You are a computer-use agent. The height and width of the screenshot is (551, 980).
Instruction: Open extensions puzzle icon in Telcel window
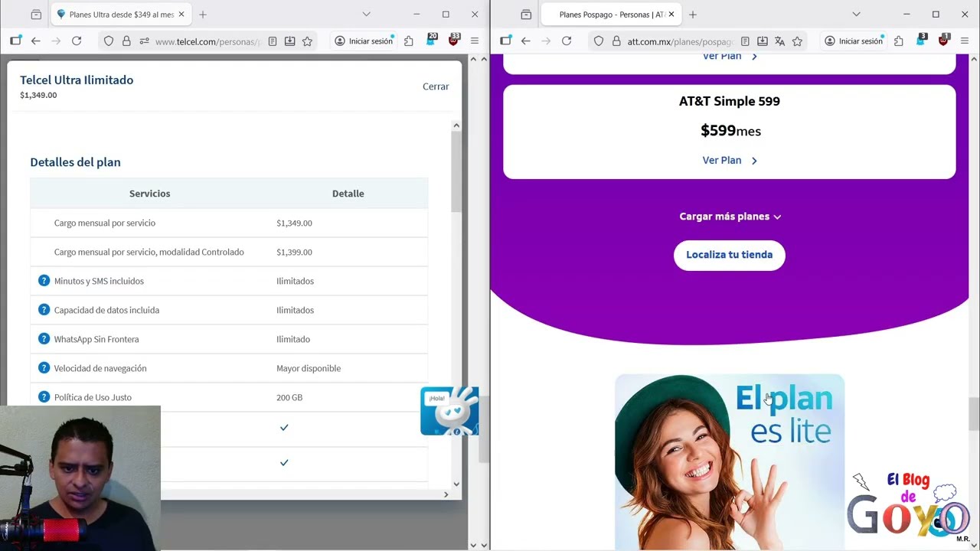pos(408,41)
